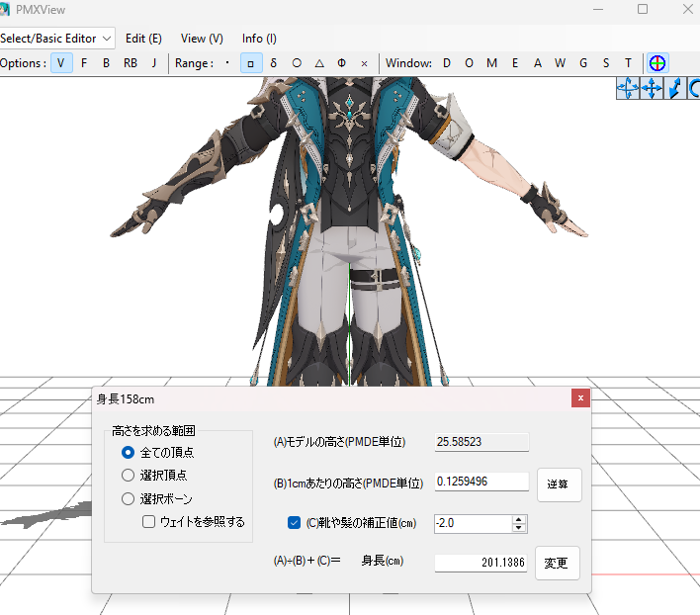
Task: Click the four-arrow pan view icon
Action: click(652, 88)
